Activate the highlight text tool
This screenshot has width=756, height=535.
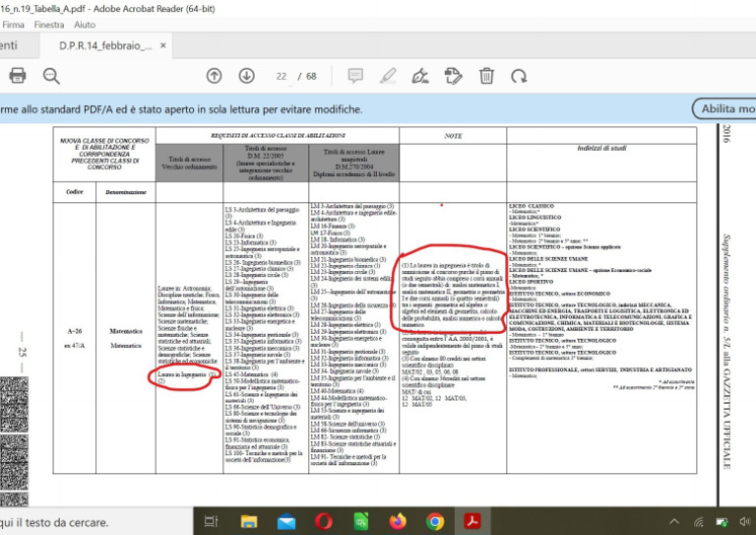click(388, 76)
